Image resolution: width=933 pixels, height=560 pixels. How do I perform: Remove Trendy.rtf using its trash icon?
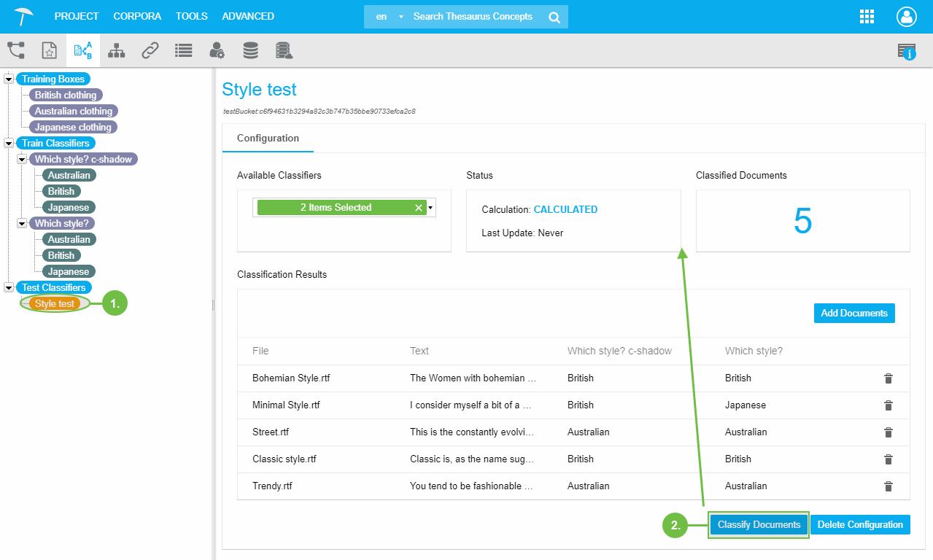[x=888, y=486]
